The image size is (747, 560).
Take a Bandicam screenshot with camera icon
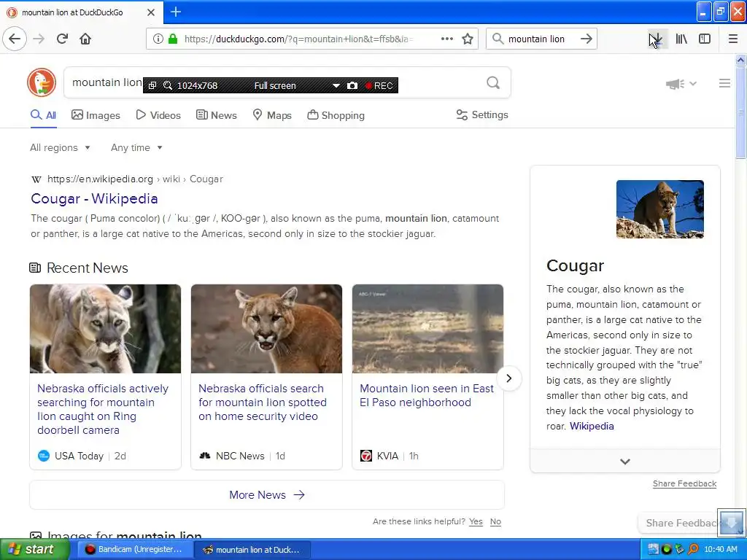(352, 86)
